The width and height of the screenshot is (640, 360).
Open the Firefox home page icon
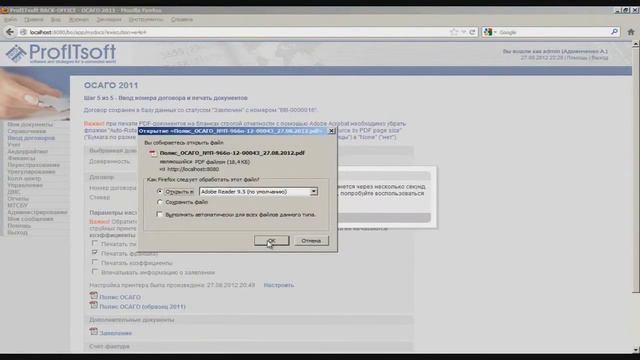coord(631,32)
